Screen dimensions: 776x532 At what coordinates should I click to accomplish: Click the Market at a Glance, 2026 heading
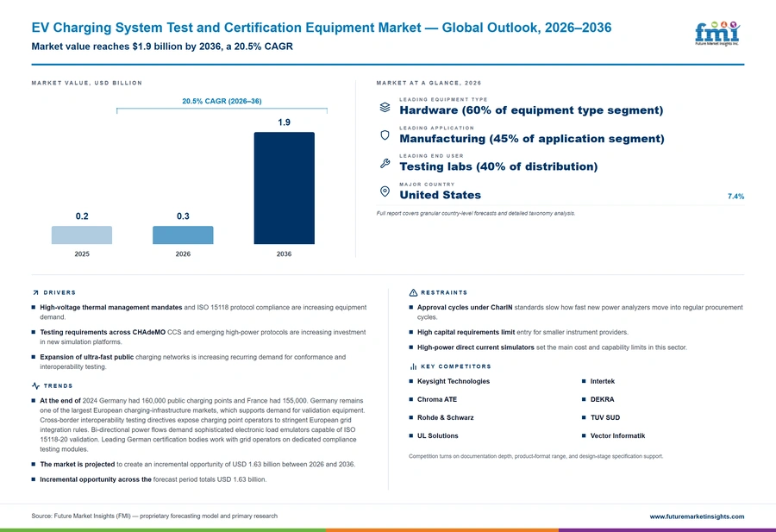429,83
